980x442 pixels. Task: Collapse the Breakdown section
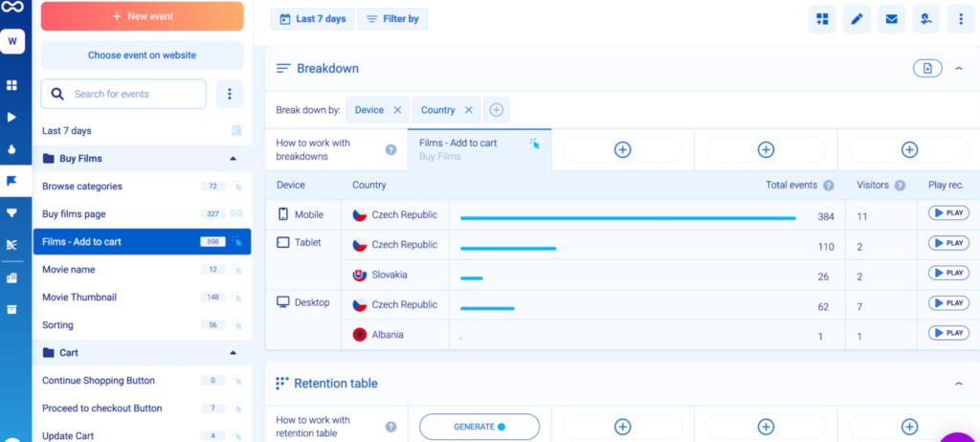coord(959,69)
